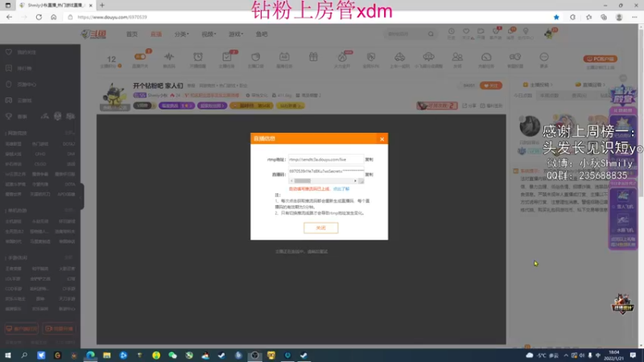Image resolution: width=644 pixels, height=362 pixels.
Task: Click the streamer's Pikachu avatar thumbnail
Action: pyautogui.click(x=114, y=96)
